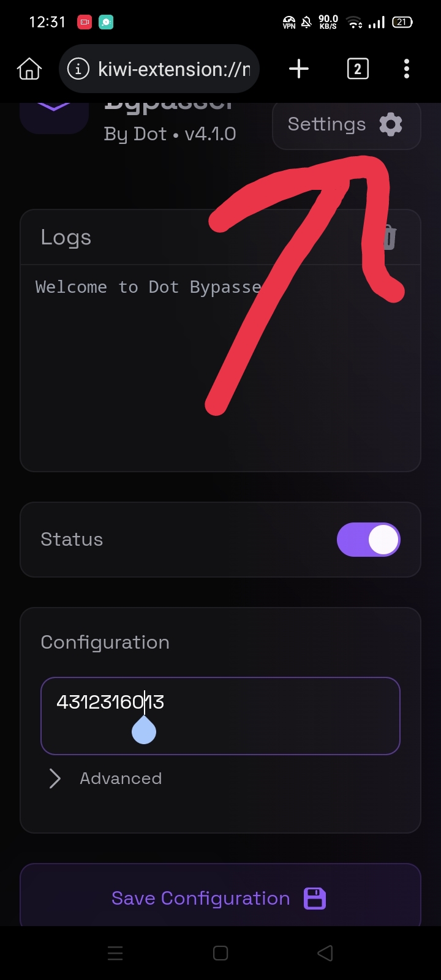Tap the site info icon in address bar
441x980 pixels.
[x=78, y=69]
